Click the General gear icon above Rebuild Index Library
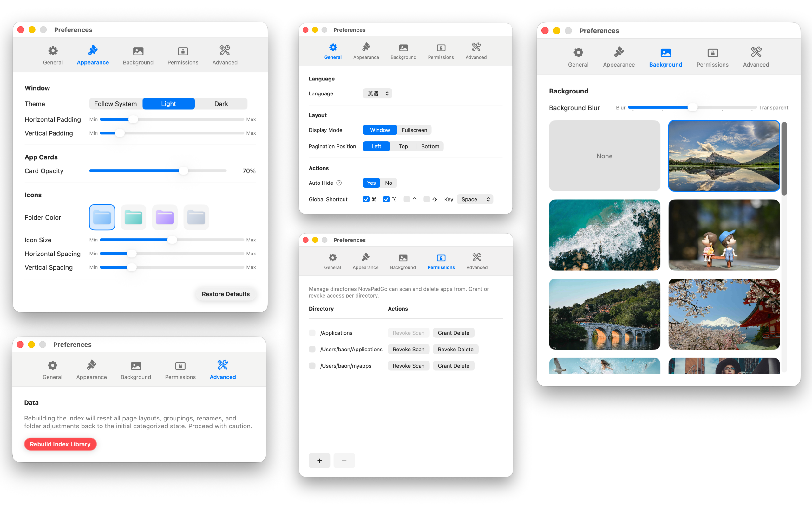The image size is (812, 507). 52,365
